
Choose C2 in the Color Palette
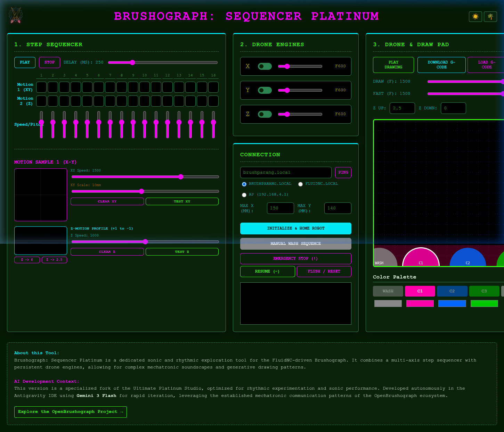point(452,291)
